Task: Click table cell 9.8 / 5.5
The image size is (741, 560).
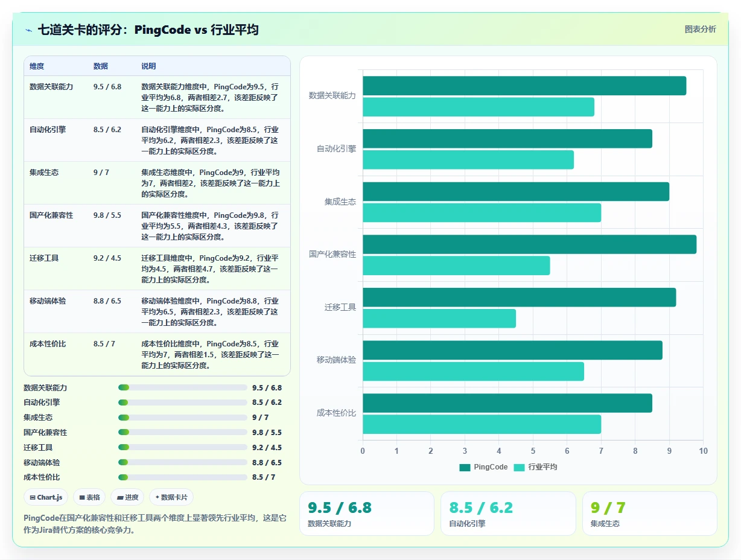Action: point(107,215)
